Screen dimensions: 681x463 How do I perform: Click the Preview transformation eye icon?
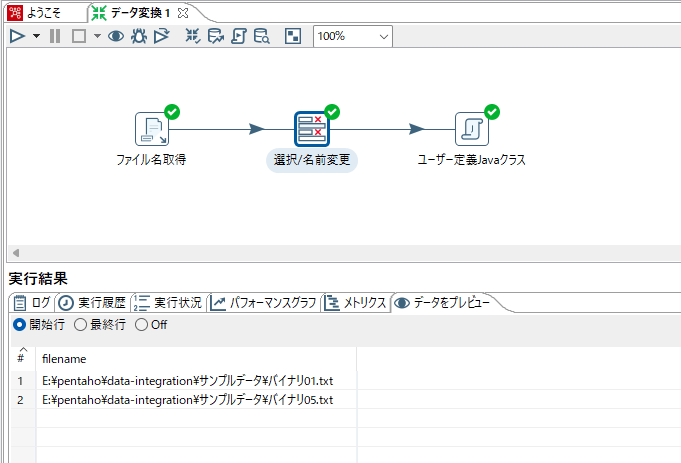pyautogui.click(x=116, y=36)
